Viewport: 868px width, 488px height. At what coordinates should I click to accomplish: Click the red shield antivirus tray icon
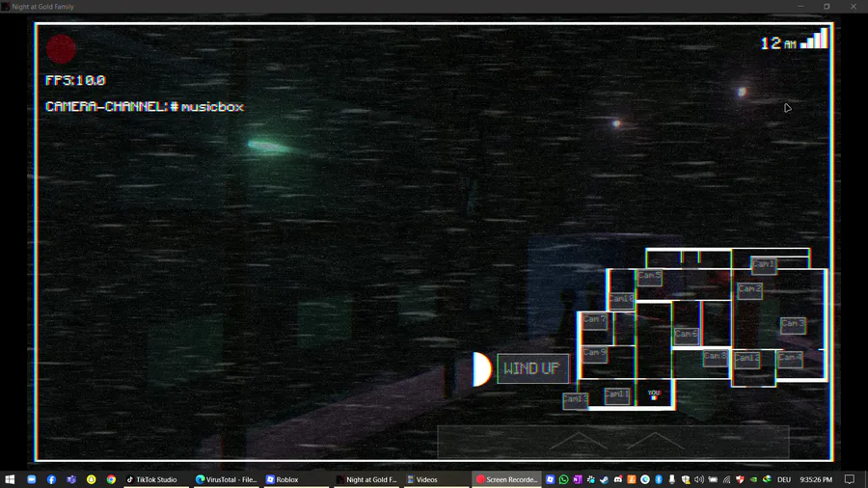[740, 479]
